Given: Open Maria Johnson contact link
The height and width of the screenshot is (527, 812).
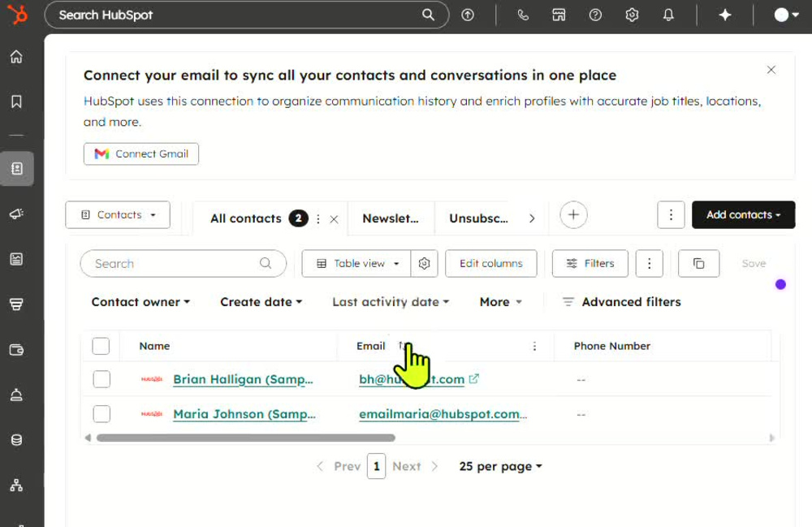Looking at the screenshot, I should [x=244, y=414].
